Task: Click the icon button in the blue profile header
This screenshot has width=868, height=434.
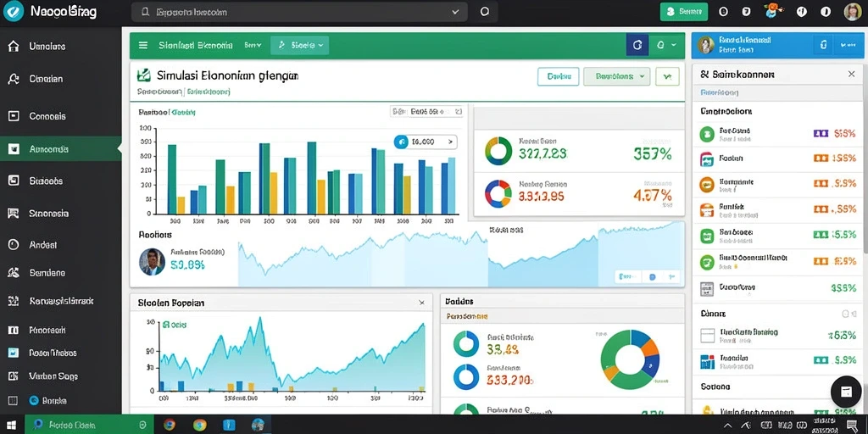Action: point(823,45)
